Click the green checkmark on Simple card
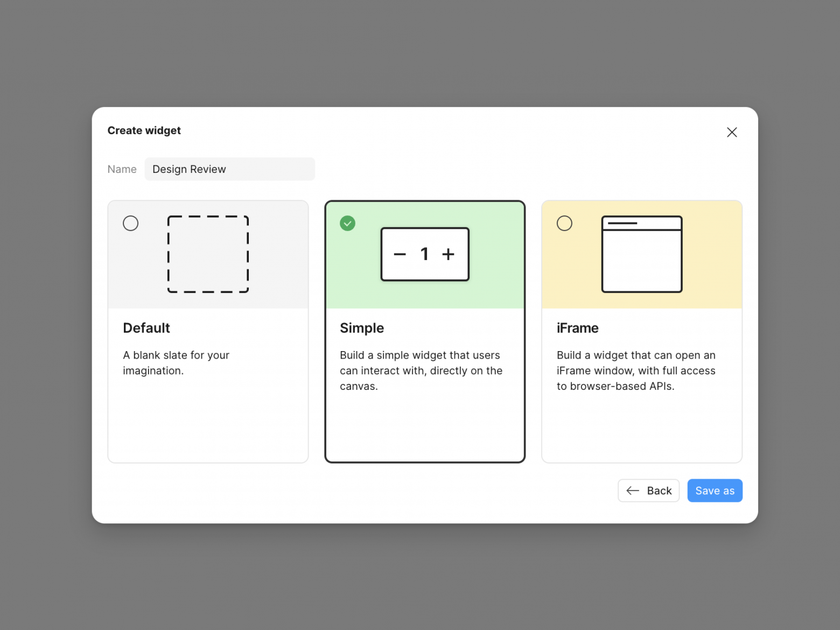This screenshot has height=630, width=840. [347, 223]
